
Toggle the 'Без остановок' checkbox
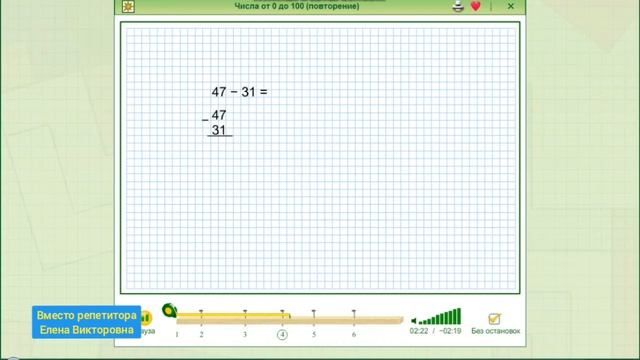click(x=494, y=318)
